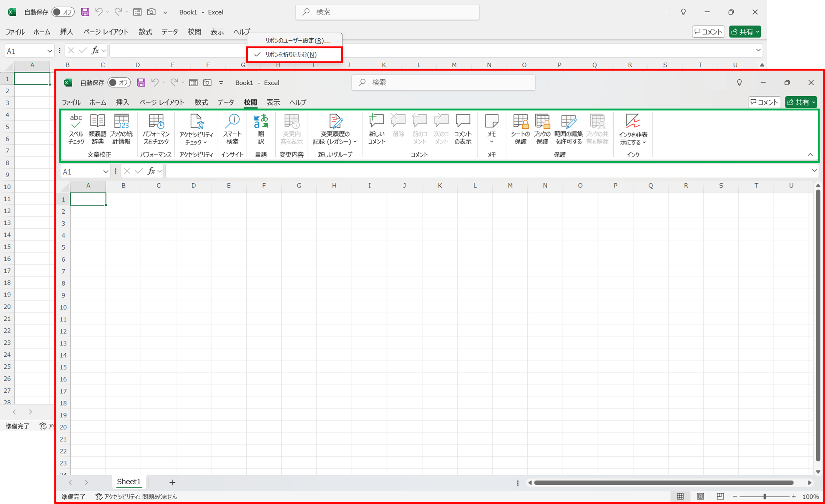Add a new sheet with plus button
Image resolution: width=825 pixels, height=504 pixels.
172,482
